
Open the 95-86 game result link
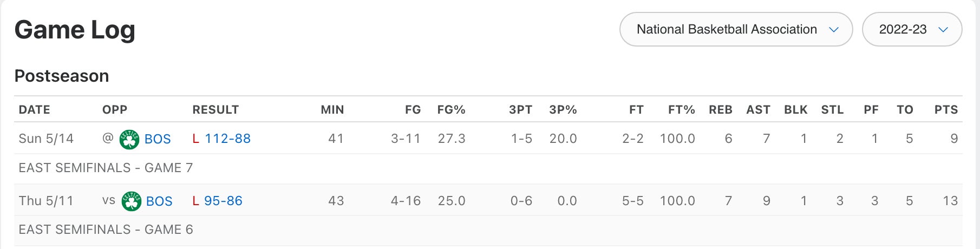pos(223,201)
